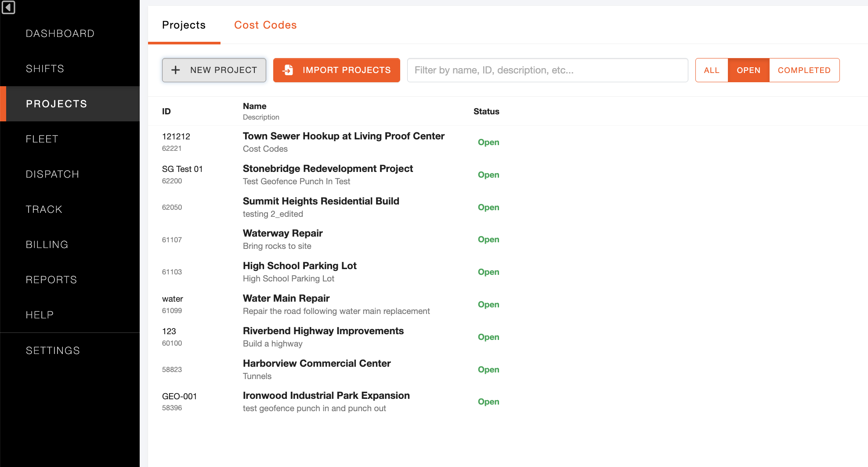Open Riverbend Highway Improvements project
Screen dimensions: 868x467
click(323, 331)
